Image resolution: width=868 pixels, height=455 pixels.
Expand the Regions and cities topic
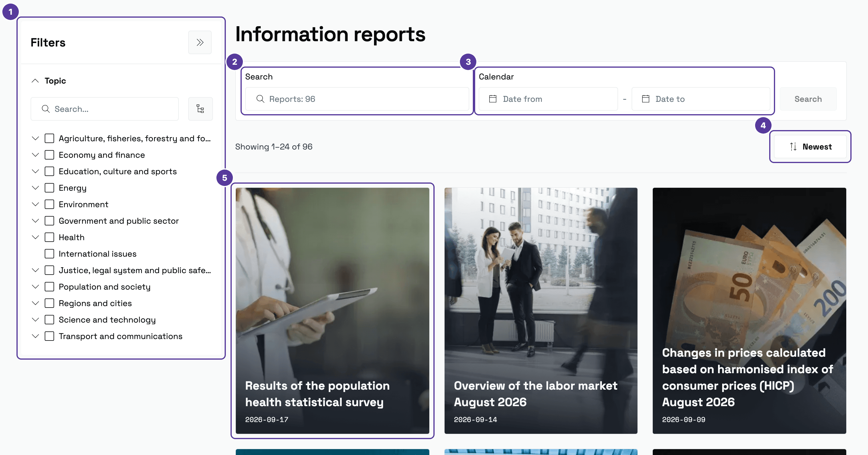click(35, 303)
